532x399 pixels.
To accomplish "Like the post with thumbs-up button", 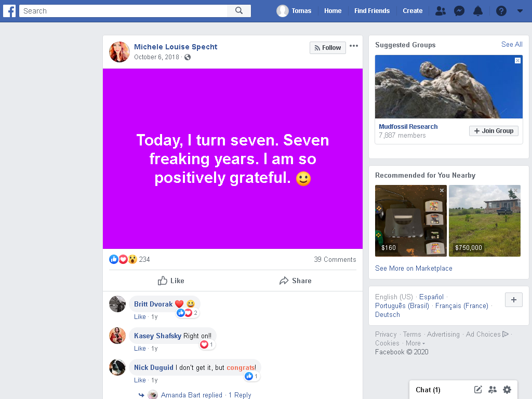I will click(170, 281).
